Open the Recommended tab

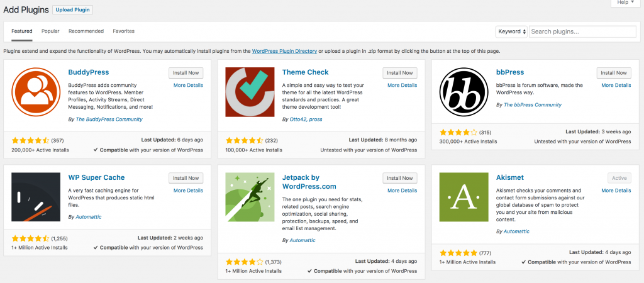coord(86,31)
